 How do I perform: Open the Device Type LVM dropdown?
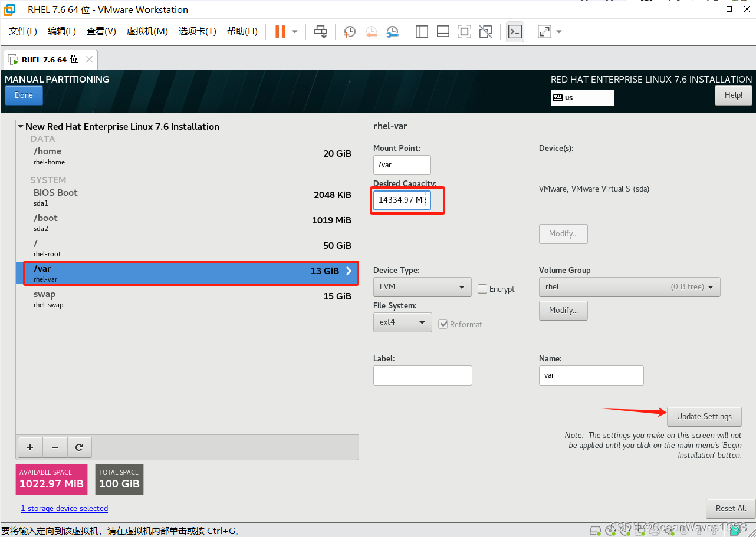(422, 287)
